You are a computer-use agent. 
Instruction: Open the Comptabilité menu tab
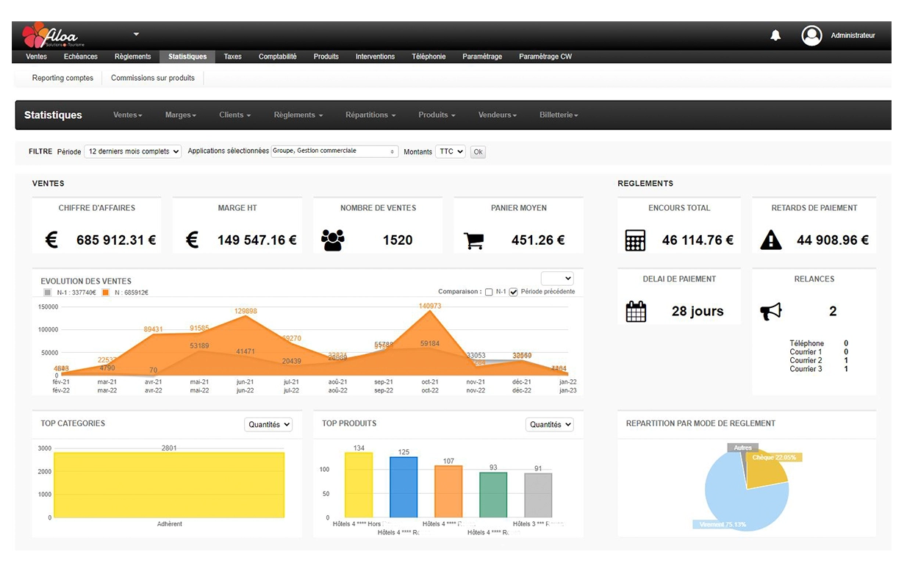[x=277, y=57]
